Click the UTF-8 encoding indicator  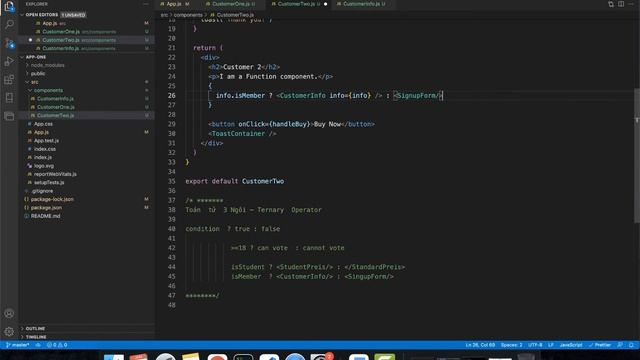(x=535, y=345)
